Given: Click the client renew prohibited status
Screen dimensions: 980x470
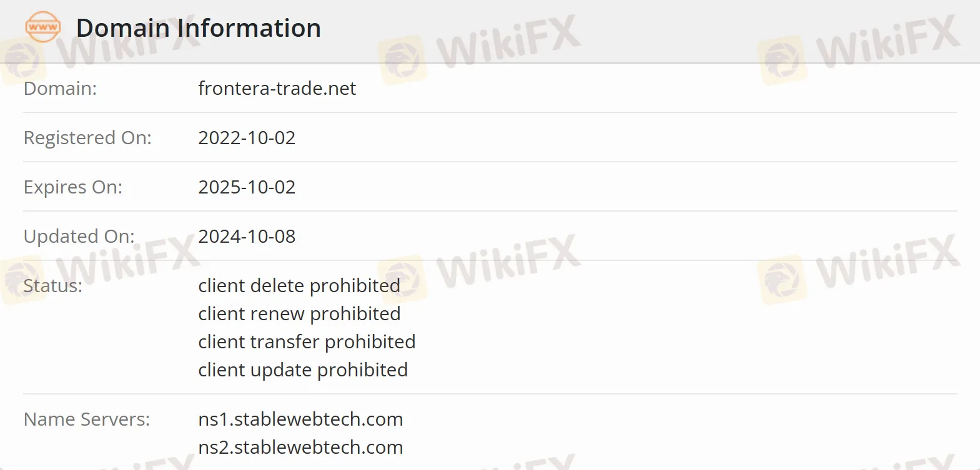Looking at the screenshot, I should point(299,314).
